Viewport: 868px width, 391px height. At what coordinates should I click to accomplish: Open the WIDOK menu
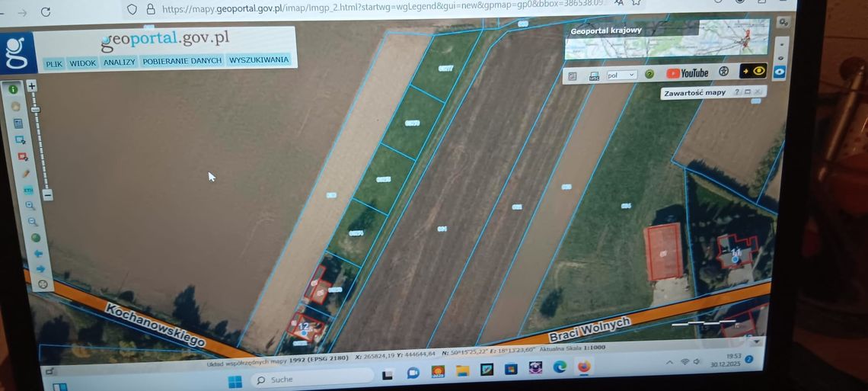(x=83, y=63)
